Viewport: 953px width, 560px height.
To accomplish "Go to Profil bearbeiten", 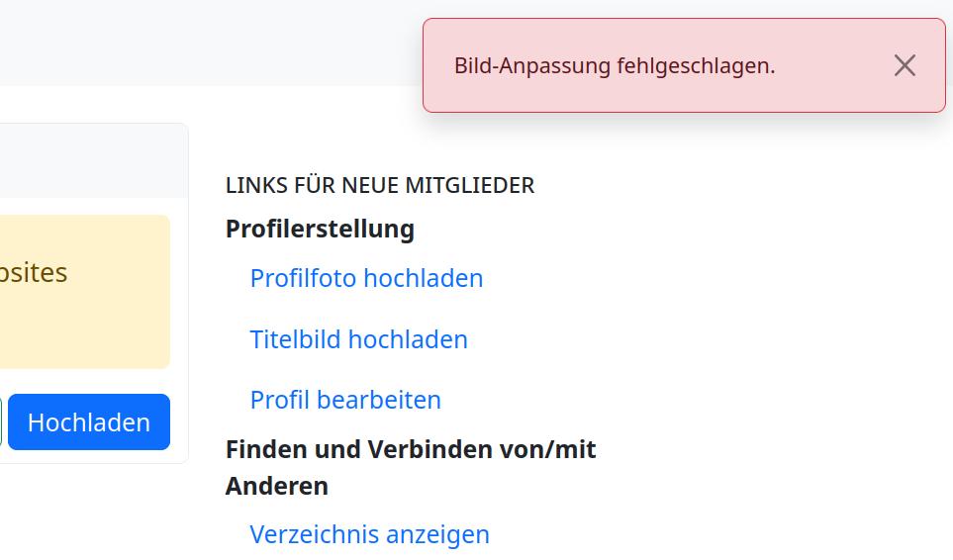I will (x=345, y=400).
